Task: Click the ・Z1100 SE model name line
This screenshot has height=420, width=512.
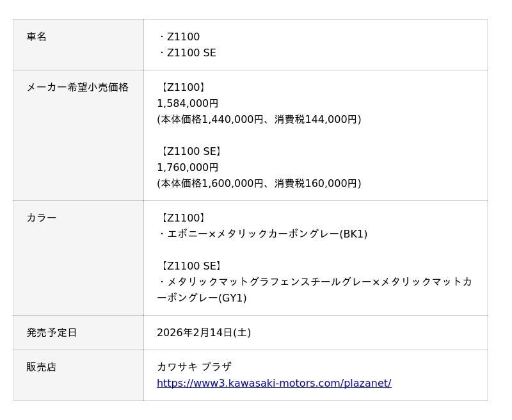Action: coord(187,53)
